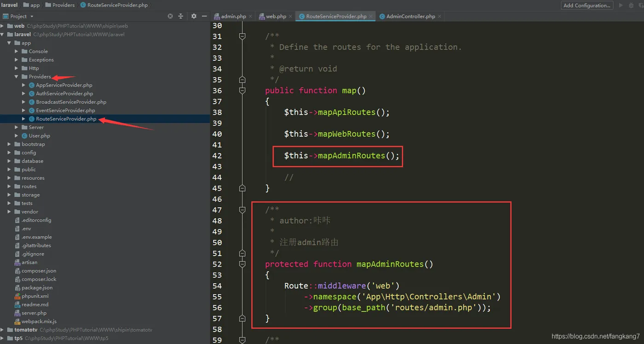Select tp5 project root in tree
The width and height of the screenshot is (644, 344).
[18, 338]
